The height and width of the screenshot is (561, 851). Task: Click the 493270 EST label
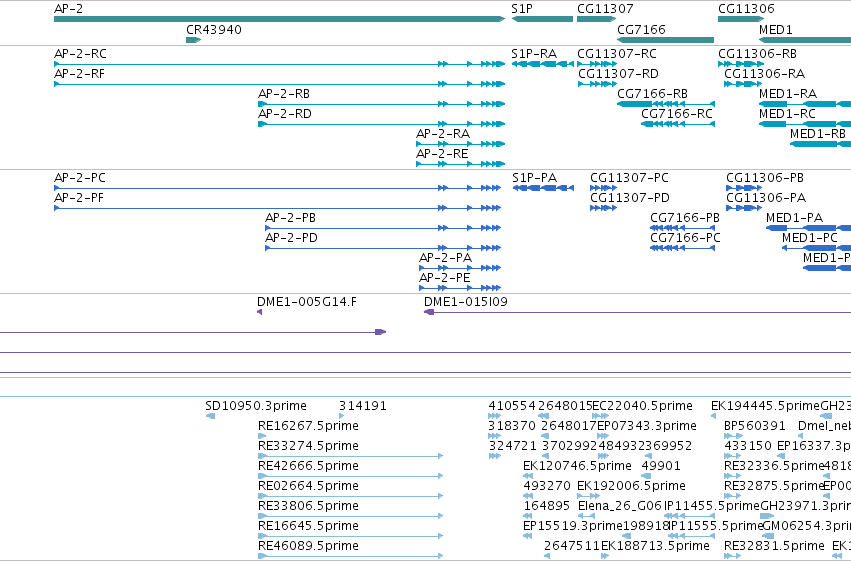pos(547,486)
